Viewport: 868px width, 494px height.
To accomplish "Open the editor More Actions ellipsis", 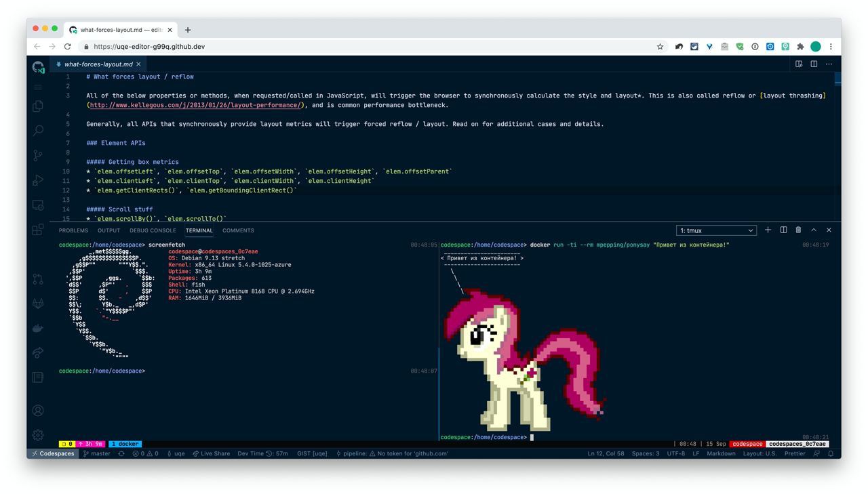I will [x=829, y=64].
